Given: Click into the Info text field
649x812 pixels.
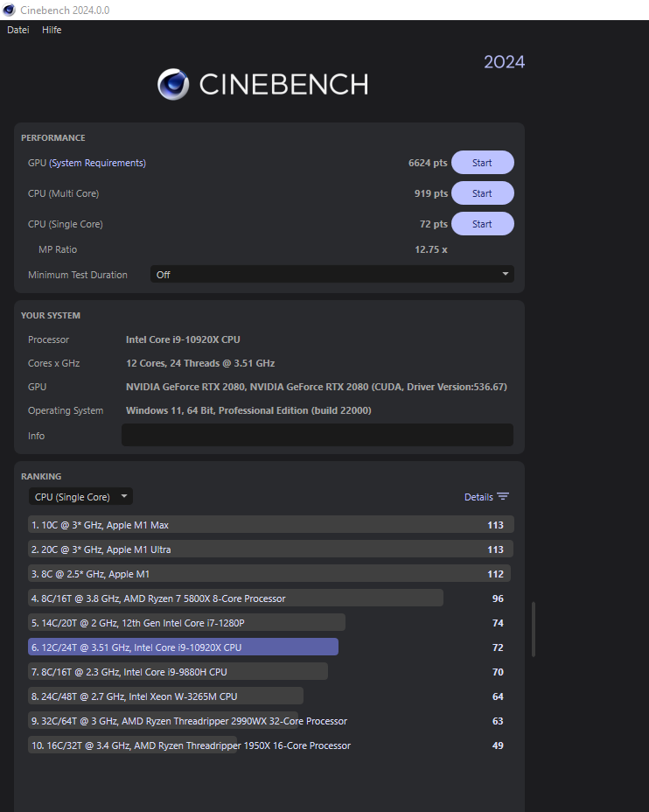Looking at the screenshot, I should [318, 435].
